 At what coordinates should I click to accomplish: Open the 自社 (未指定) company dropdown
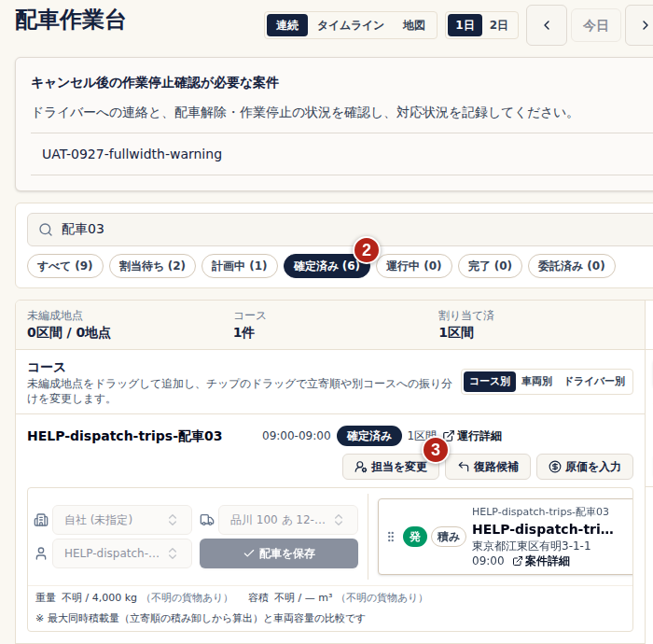coord(122,520)
